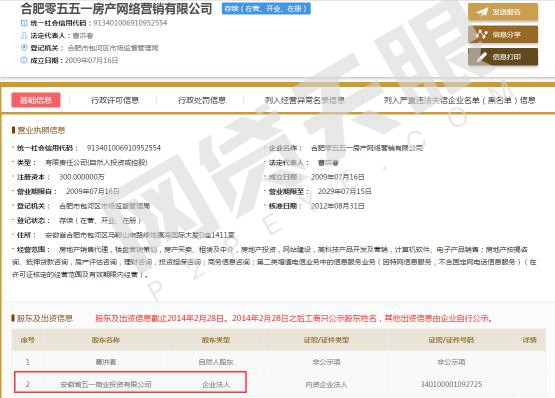This screenshot has width=555, height=398.
Task: Click the 住所 address line
Action: pos(140,235)
